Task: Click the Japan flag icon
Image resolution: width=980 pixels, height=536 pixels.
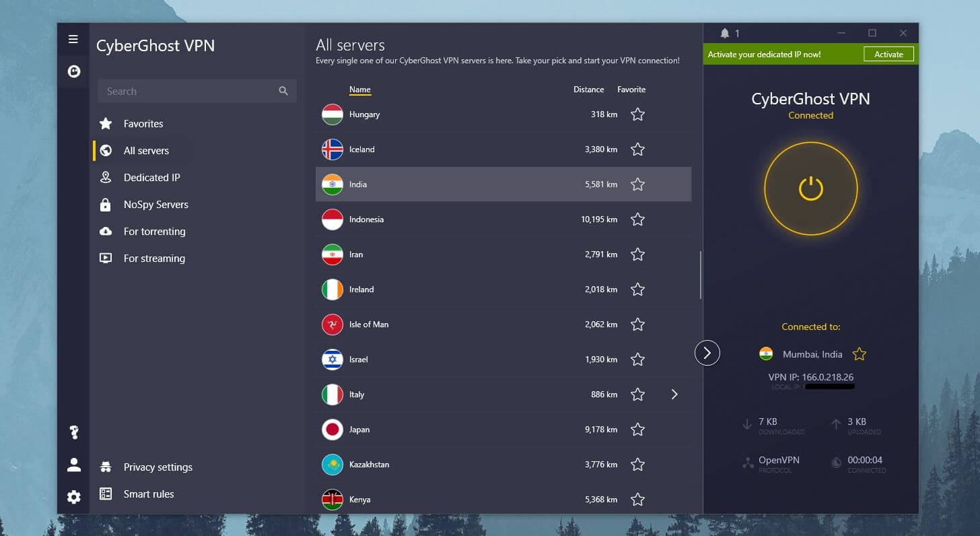Action: click(332, 430)
